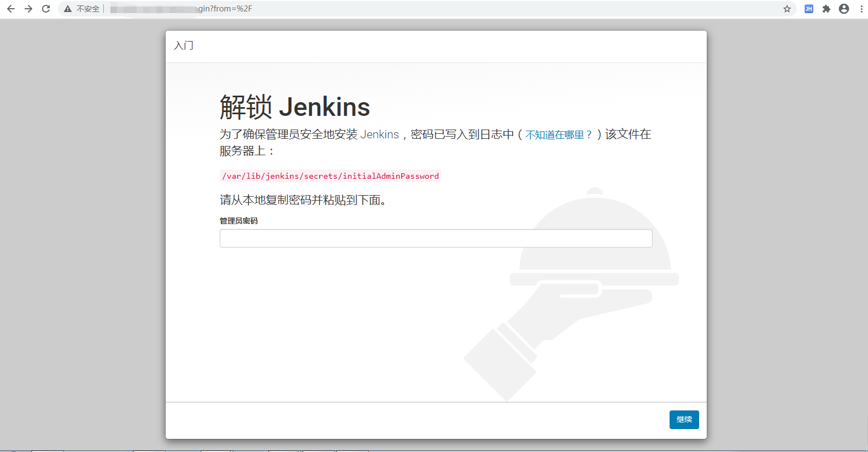The width and height of the screenshot is (868, 452).
Task: Go back in browser history
Action: click(11, 9)
